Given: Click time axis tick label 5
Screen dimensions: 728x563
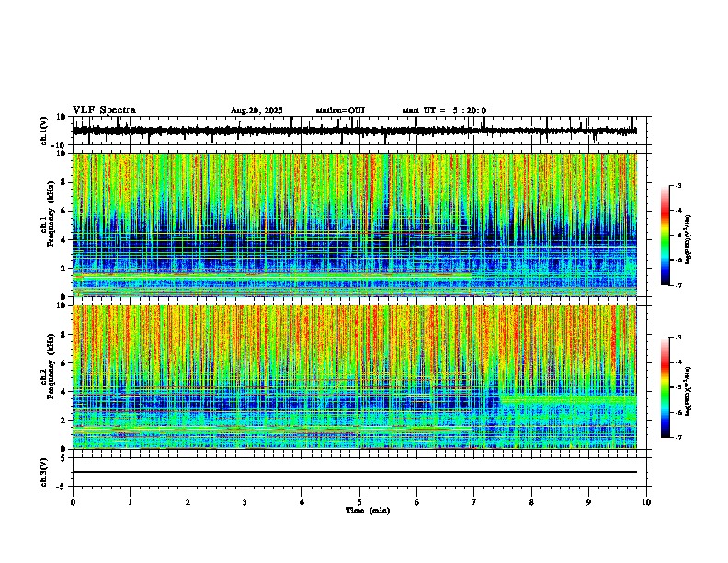Looking at the screenshot, I should coord(359,502).
